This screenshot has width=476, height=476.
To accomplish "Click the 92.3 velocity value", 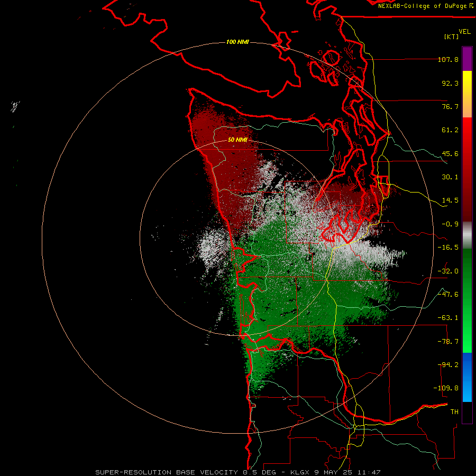I will coord(450,83).
